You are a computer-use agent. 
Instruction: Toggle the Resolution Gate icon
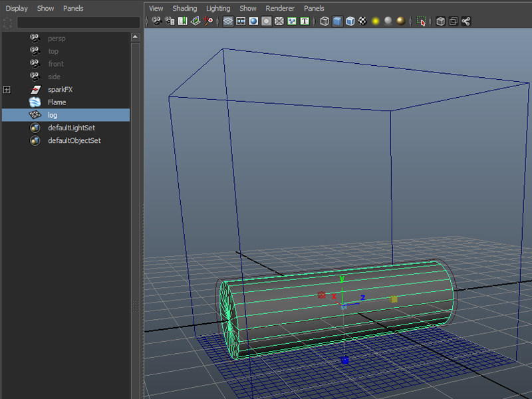coord(253,21)
